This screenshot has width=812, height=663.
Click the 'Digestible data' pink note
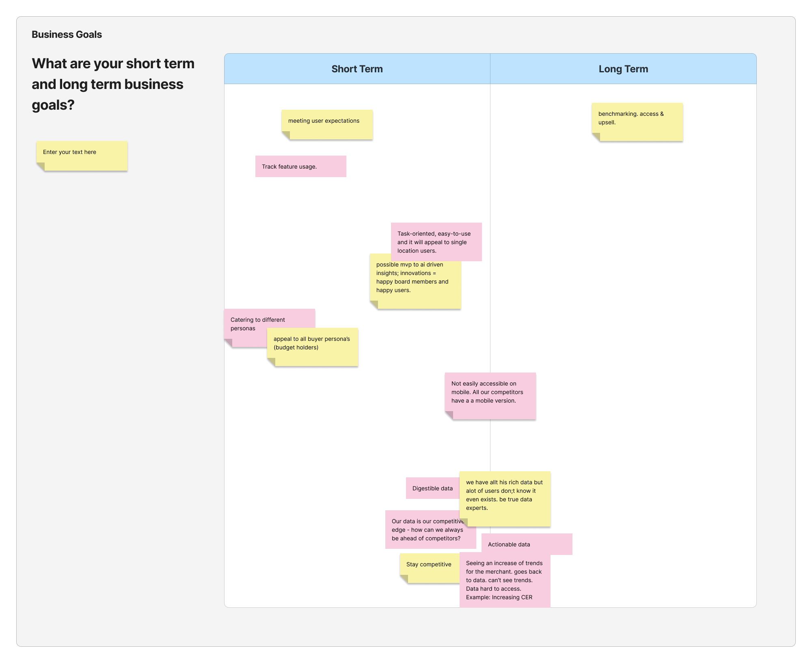tap(432, 488)
